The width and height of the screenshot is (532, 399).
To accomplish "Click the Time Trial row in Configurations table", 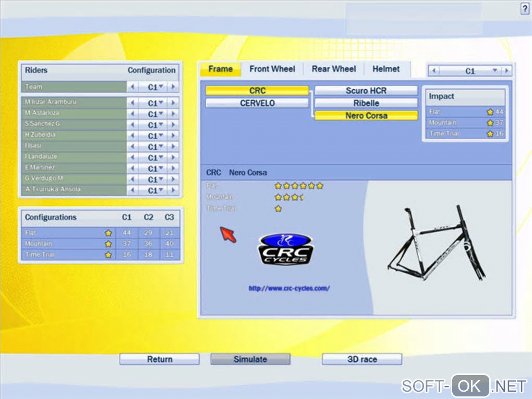I will click(x=101, y=255).
